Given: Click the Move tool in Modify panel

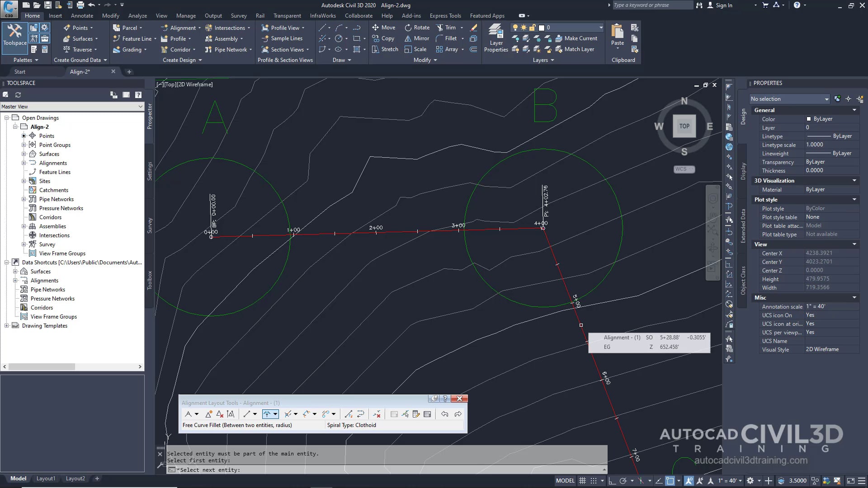Looking at the screenshot, I should tap(383, 28).
